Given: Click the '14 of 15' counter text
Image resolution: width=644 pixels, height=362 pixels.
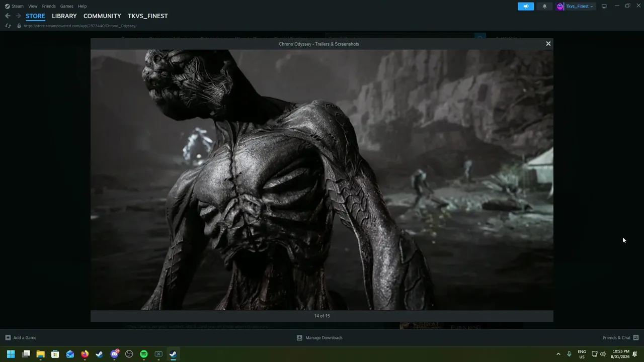Looking at the screenshot, I should [322, 316].
